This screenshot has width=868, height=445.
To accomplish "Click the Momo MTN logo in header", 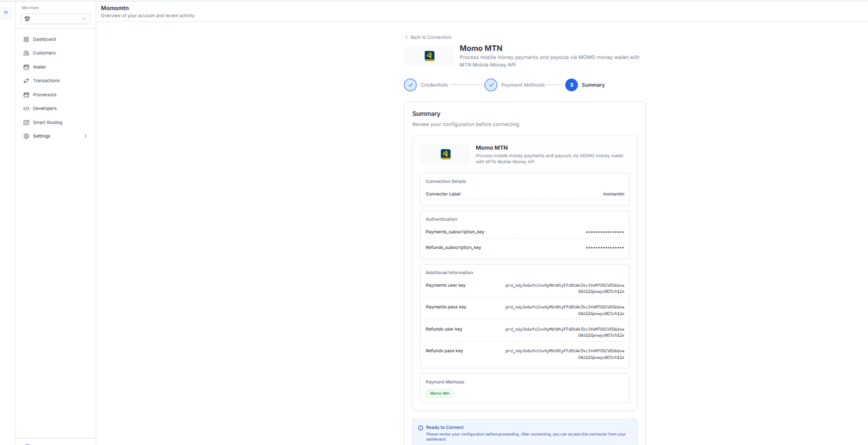I will pos(429,56).
